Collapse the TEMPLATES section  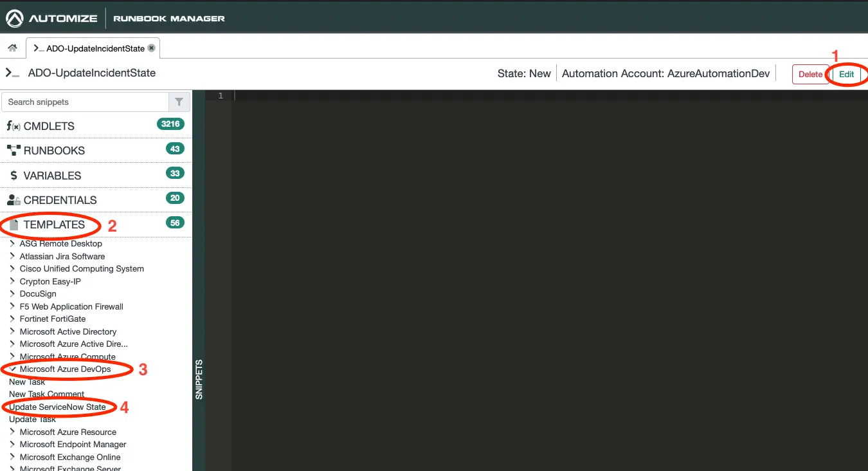[54, 225]
